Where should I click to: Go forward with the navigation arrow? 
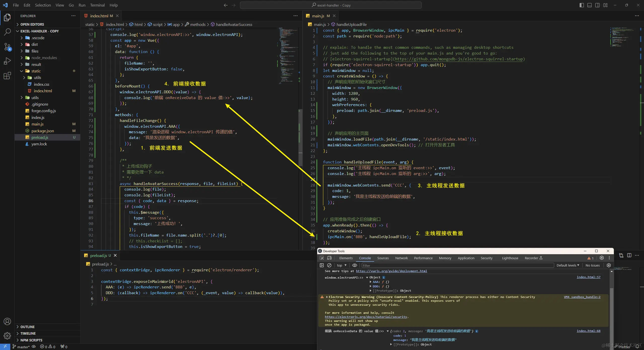click(x=233, y=5)
